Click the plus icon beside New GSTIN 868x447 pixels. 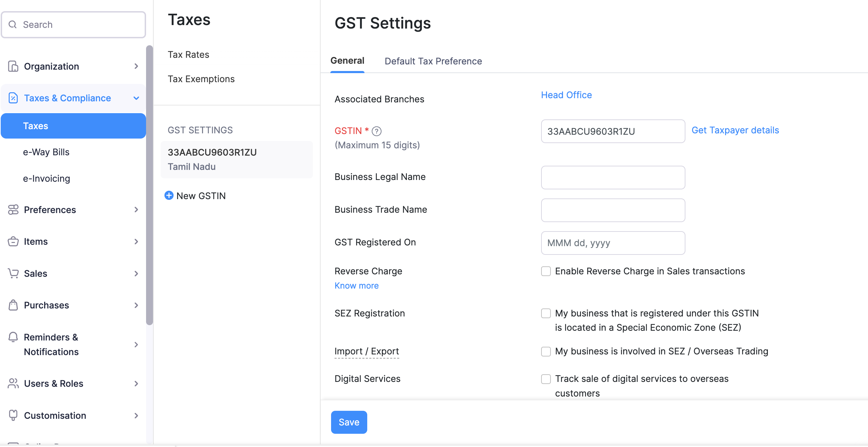[x=169, y=195]
